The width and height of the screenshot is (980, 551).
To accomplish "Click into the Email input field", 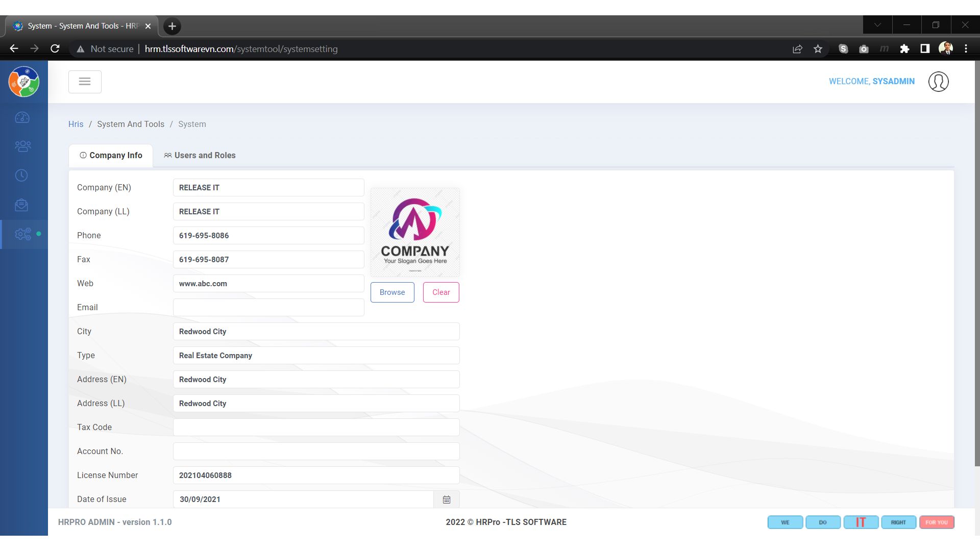I will (268, 308).
